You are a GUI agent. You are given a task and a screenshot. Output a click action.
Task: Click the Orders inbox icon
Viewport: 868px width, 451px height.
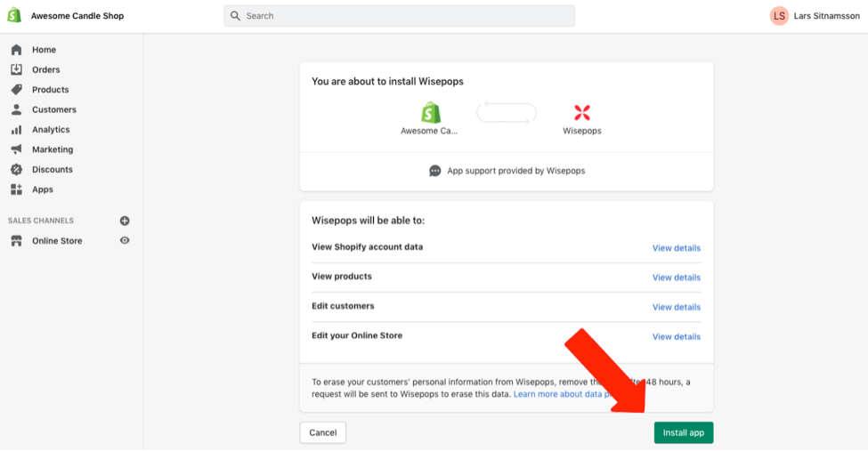point(17,69)
